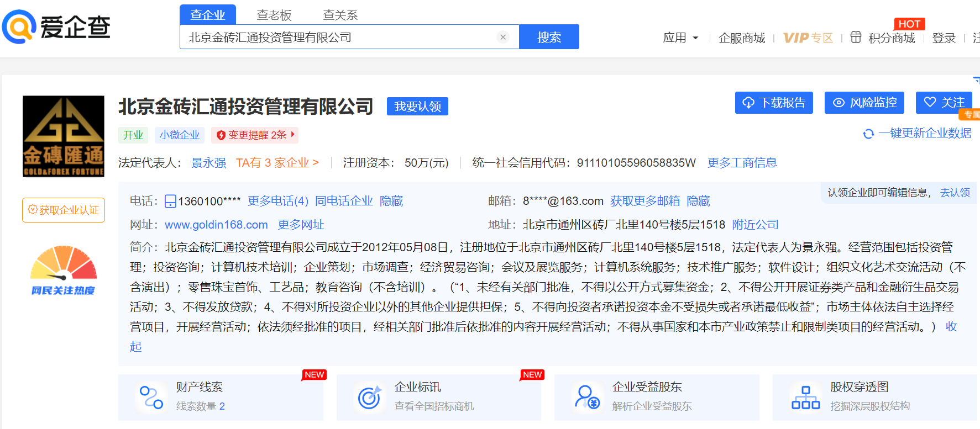980x429 pixels.
Task: Open the 股权穿透图 card title
Action: click(x=859, y=387)
